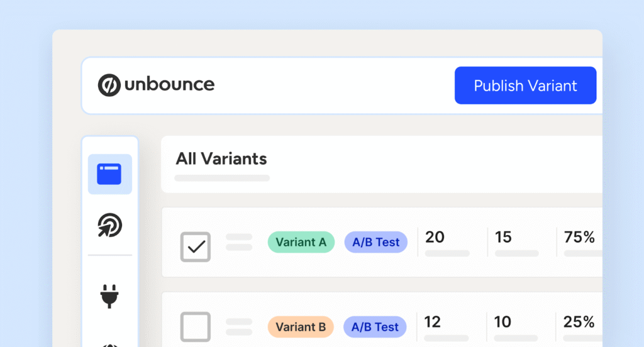This screenshot has width=644, height=347.
Task: Open the plug integrations icon
Action: [109, 294]
